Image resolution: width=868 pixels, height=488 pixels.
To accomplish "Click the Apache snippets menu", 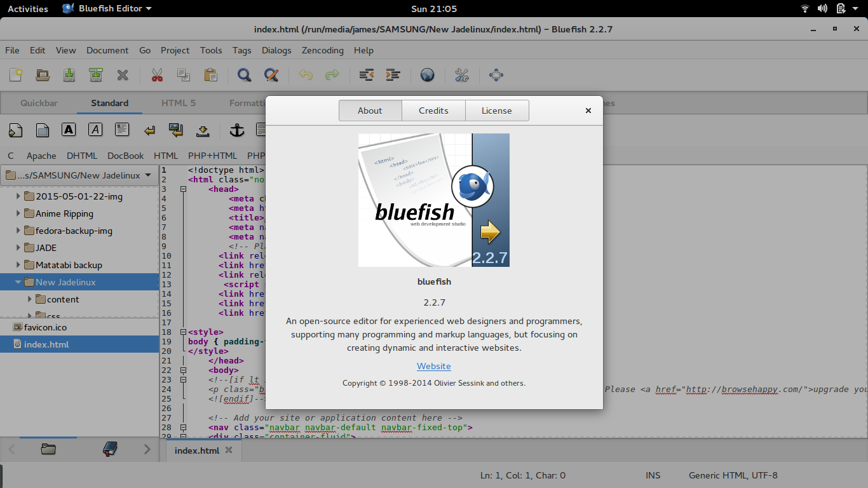I will [41, 156].
